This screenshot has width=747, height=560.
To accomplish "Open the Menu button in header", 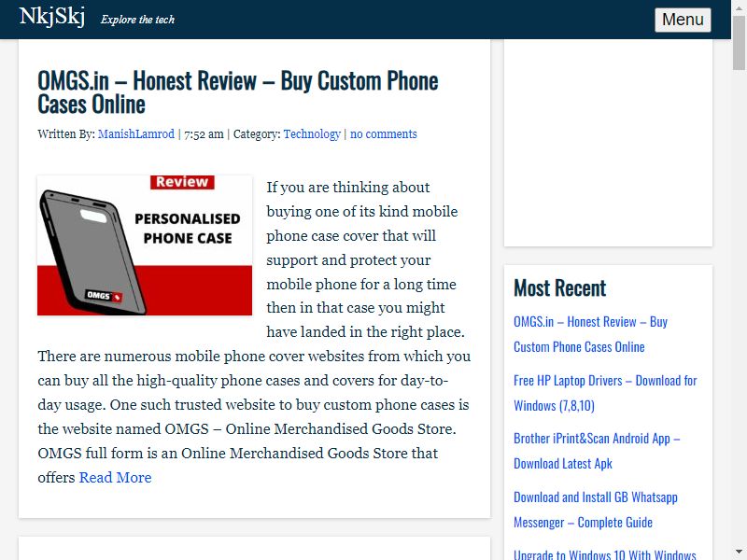I will (x=683, y=20).
